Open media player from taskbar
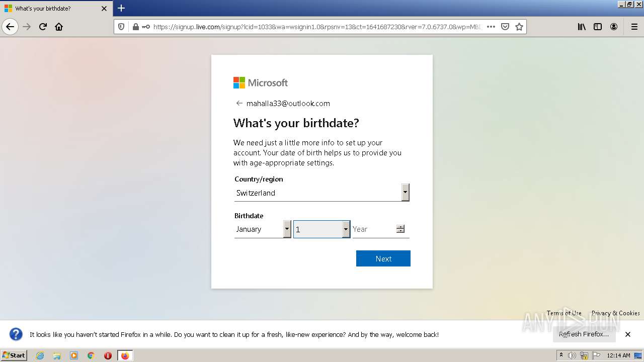Image resolution: width=644 pixels, height=362 pixels. 74,355
